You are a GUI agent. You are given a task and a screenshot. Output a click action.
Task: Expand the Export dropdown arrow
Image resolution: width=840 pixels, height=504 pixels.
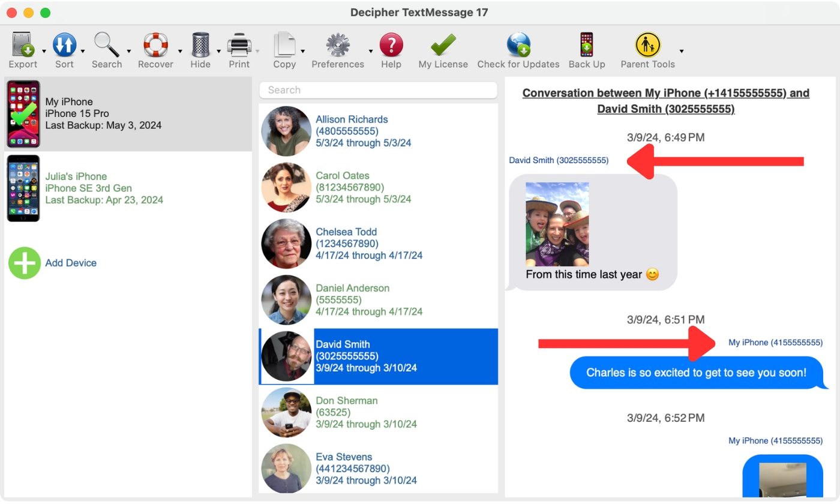point(44,52)
